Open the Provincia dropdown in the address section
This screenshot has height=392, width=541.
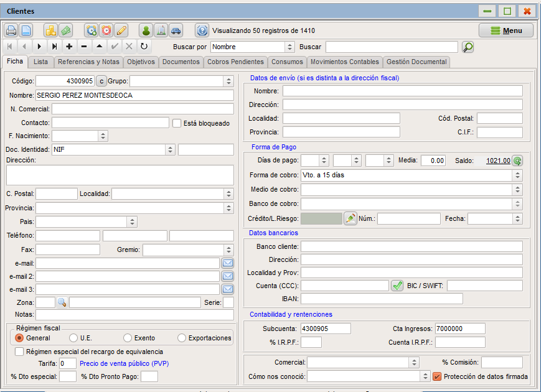pos(228,208)
